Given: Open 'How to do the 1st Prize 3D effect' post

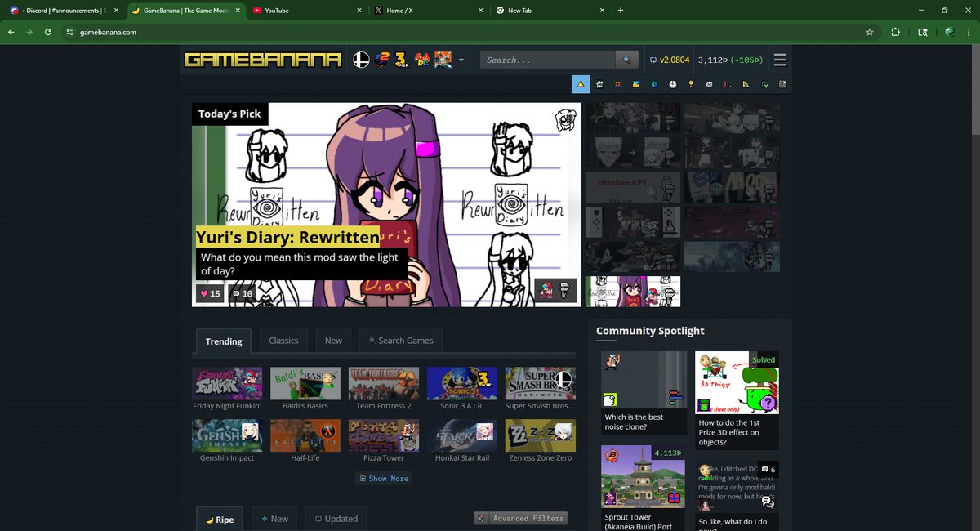Looking at the screenshot, I should click(x=737, y=400).
